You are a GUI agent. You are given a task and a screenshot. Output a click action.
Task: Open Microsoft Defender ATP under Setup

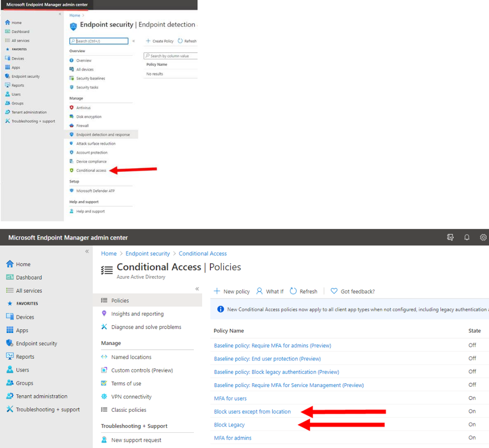[93, 191]
